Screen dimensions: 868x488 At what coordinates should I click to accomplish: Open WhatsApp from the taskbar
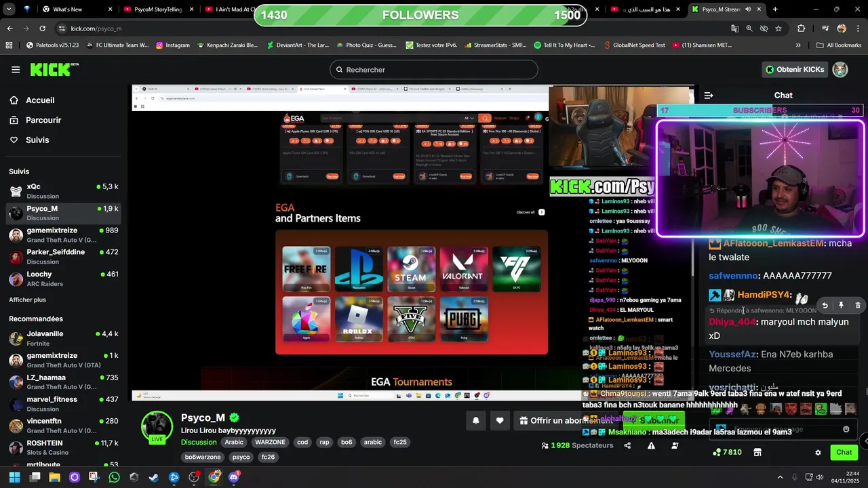[x=114, y=477]
